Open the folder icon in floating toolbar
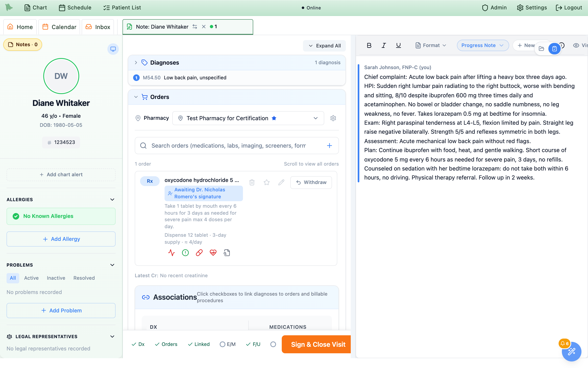Viewport: 588px width, 368px height. click(x=541, y=49)
